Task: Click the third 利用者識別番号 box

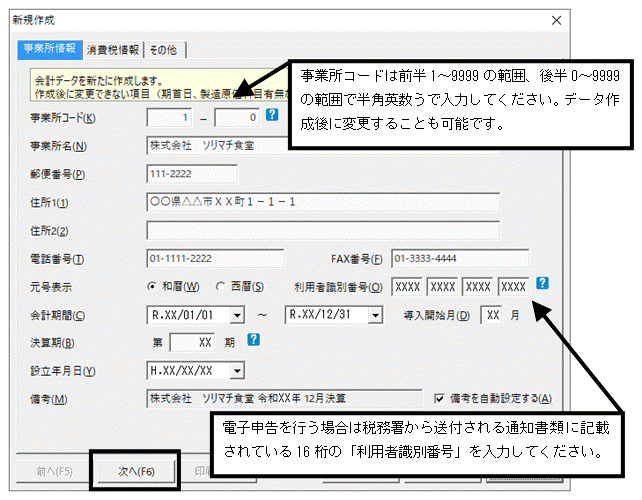Action: click(x=478, y=287)
